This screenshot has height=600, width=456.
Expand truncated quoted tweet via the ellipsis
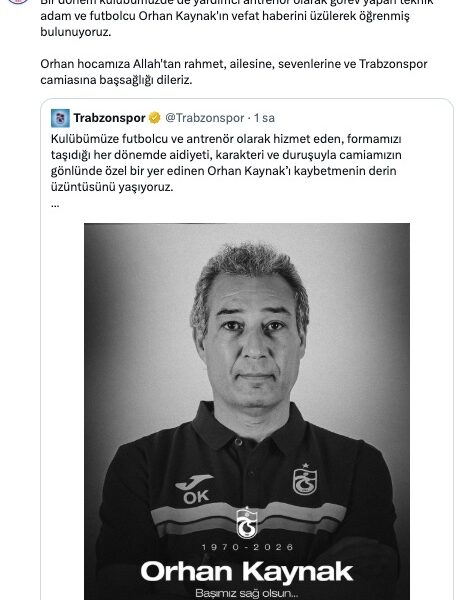(55, 204)
